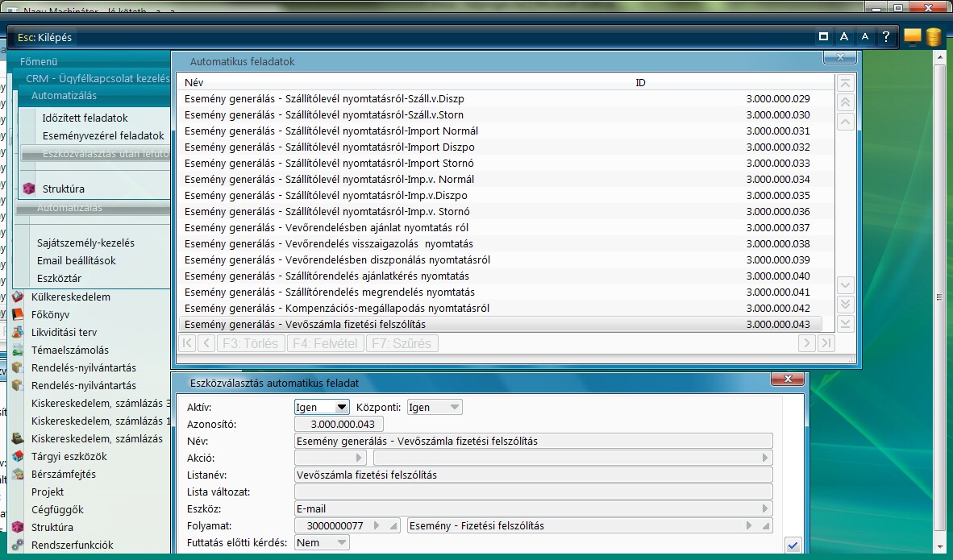Click the red Főkönyv book icon

click(18, 314)
